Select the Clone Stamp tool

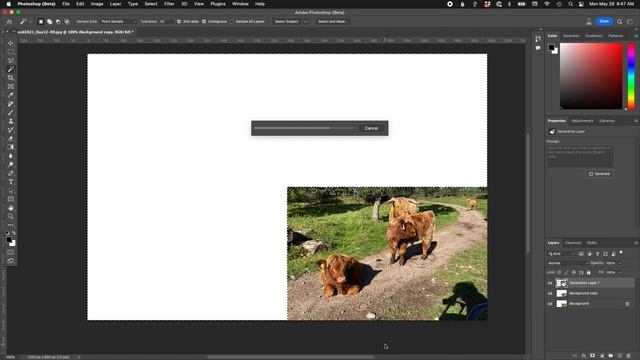(x=11, y=121)
